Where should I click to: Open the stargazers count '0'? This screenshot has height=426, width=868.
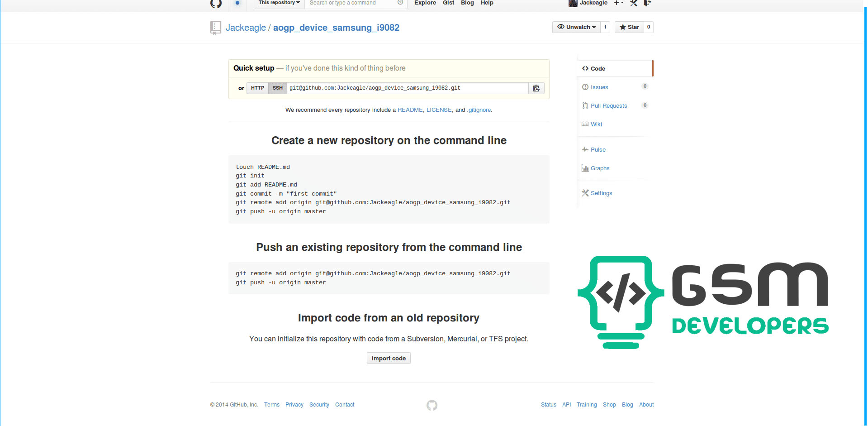click(649, 27)
